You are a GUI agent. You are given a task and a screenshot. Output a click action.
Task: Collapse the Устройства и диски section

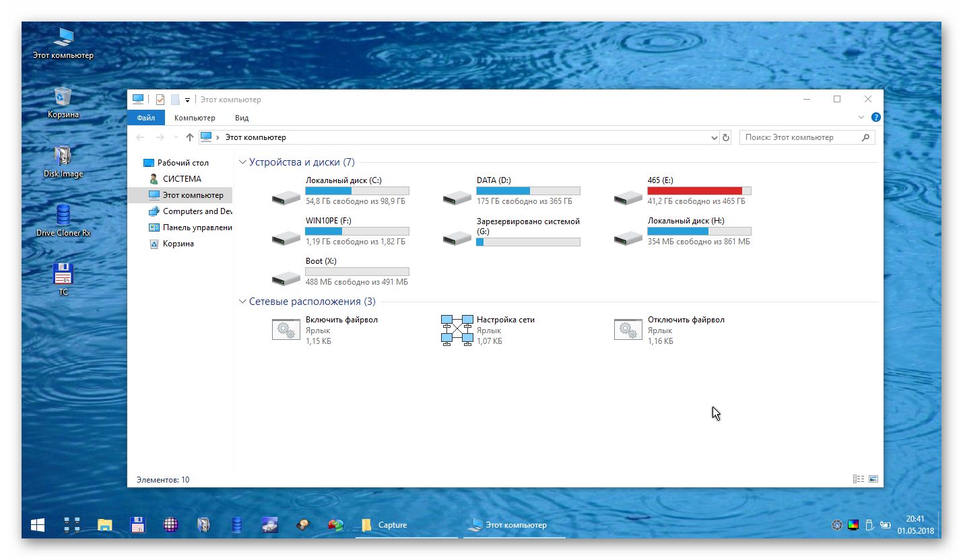(x=242, y=162)
